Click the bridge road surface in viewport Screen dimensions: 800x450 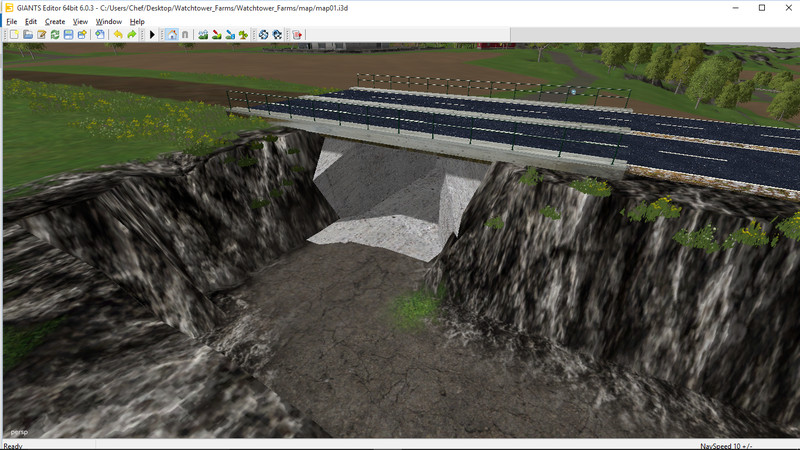coord(500,125)
